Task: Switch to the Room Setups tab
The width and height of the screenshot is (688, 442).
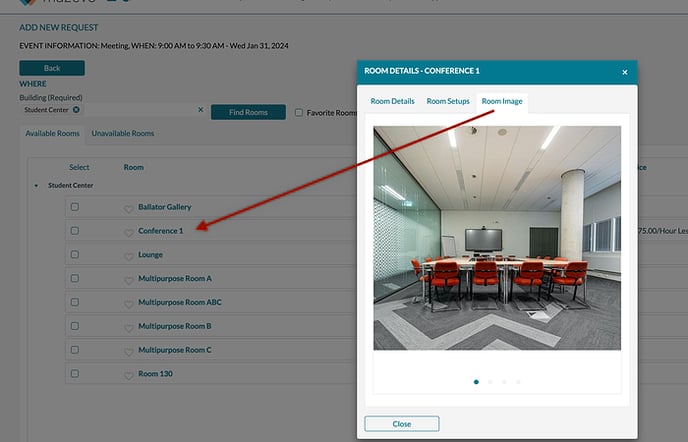Action: pos(448,101)
